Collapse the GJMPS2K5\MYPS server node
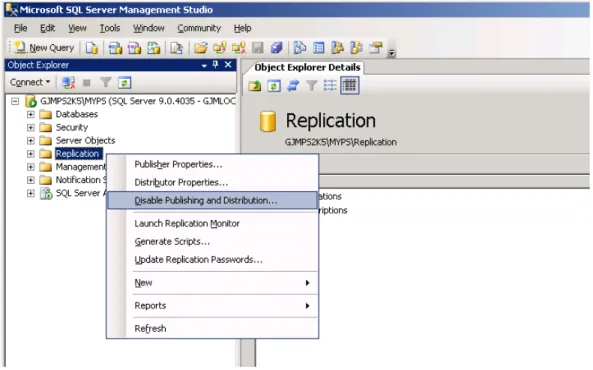This screenshot has width=593, height=370. [x=15, y=101]
